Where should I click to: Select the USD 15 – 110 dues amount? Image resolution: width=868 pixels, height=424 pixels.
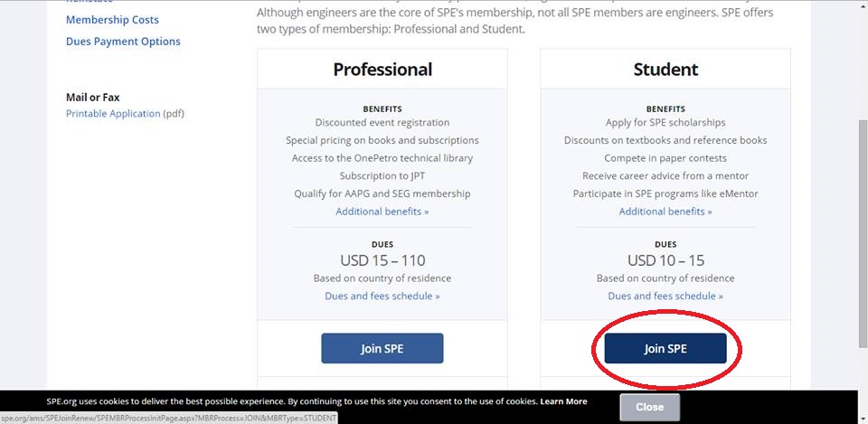point(382,261)
